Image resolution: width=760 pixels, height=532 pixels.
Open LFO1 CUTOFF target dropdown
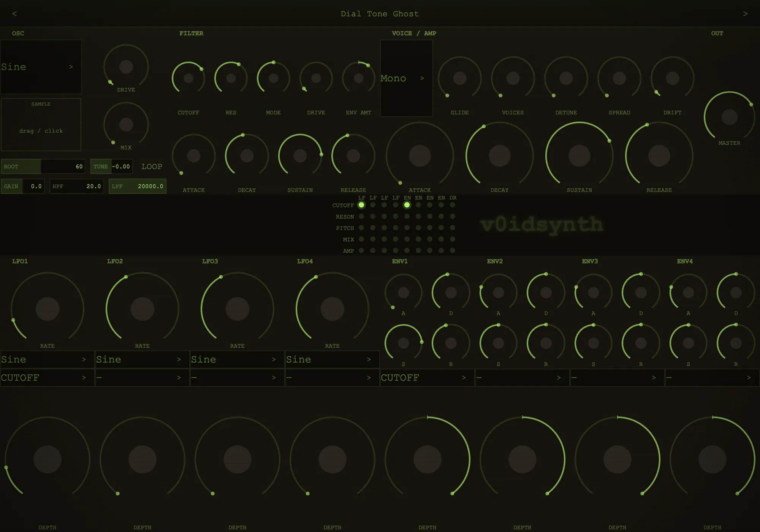click(x=47, y=378)
